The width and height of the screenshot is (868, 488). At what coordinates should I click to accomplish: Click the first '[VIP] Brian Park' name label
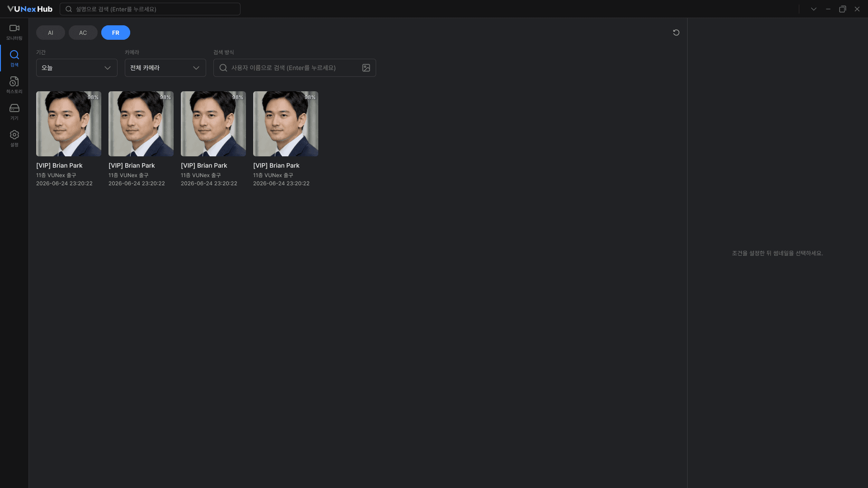point(59,165)
